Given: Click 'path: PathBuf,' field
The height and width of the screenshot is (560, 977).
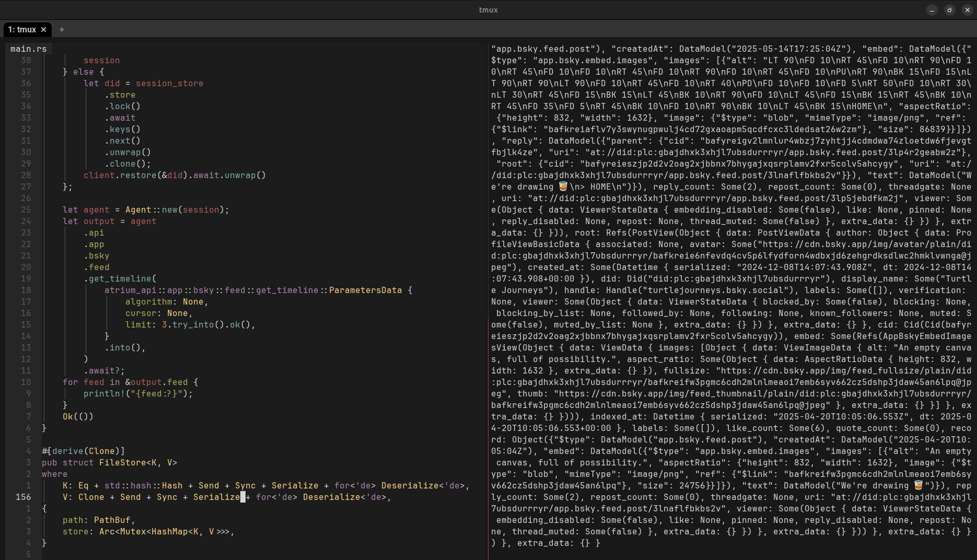Looking at the screenshot, I should [x=99, y=520].
